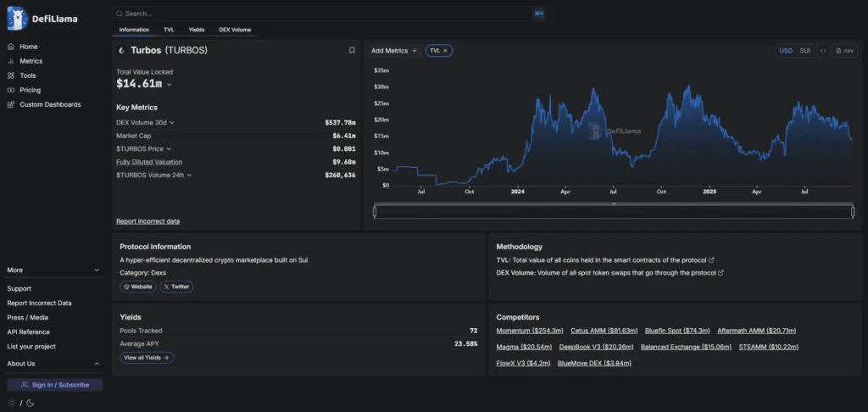The width and height of the screenshot is (868, 412).
Task: Click the bookmark icon next to Turbos
Action: [x=352, y=50]
